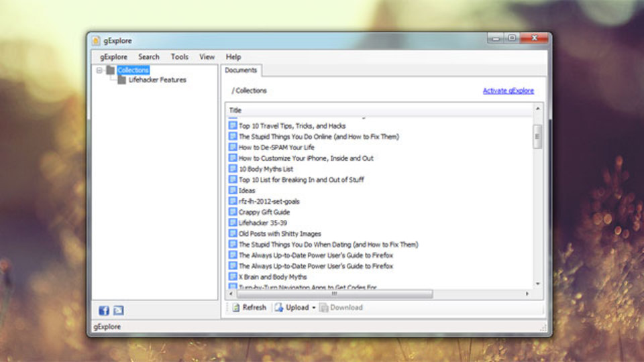The image size is (644, 362).
Task: Click the scroll right arrow below list
Action: (527, 294)
